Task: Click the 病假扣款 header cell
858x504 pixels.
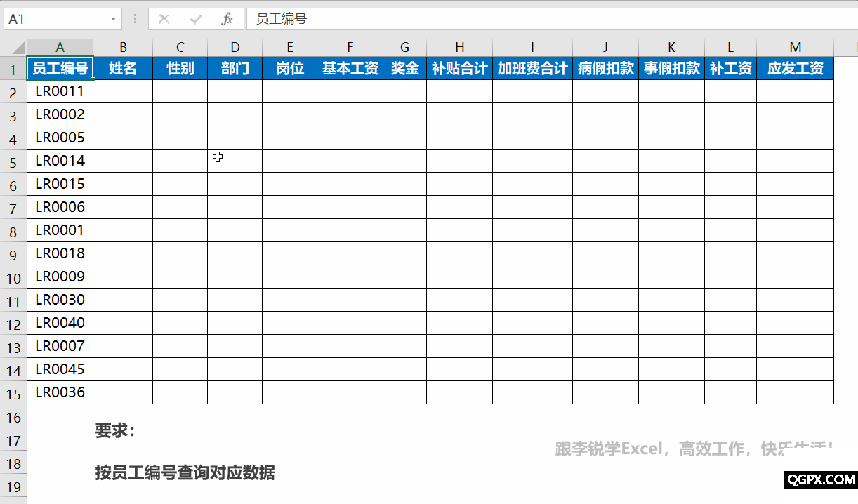Action: 606,68
